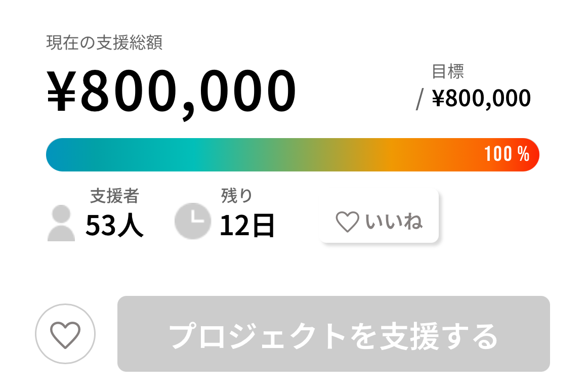Viewport: 588px width, 392px height.
Task: Toggle the round heart favorite button
Action: [x=65, y=334]
